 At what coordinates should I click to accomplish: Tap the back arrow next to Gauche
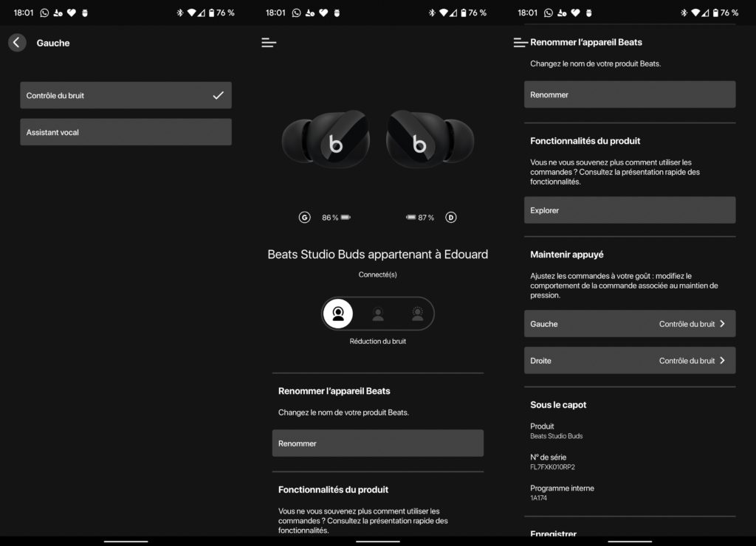pyautogui.click(x=17, y=42)
